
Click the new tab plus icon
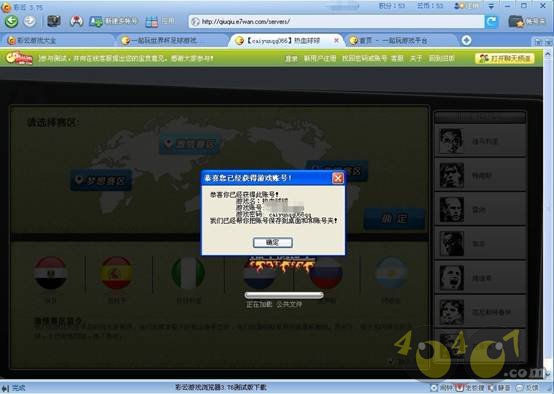pos(466,40)
